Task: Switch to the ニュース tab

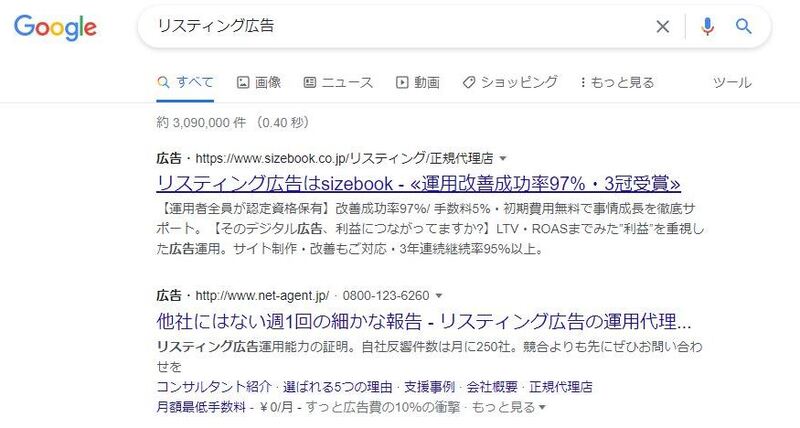Action: tap(338, 82)
